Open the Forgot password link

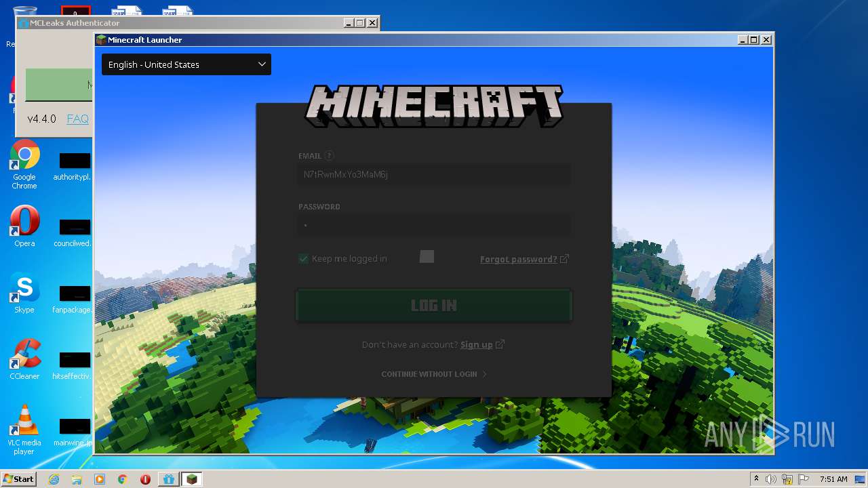click(518, 259)
